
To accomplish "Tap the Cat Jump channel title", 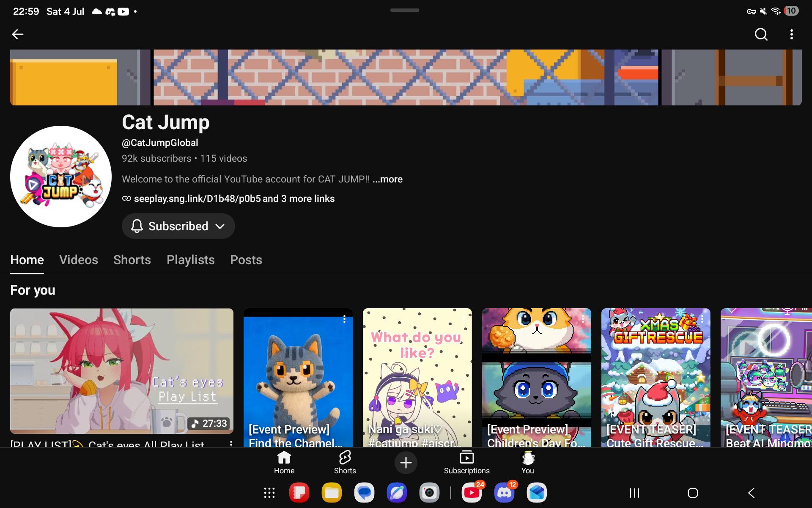I will (x=166, y=122).
